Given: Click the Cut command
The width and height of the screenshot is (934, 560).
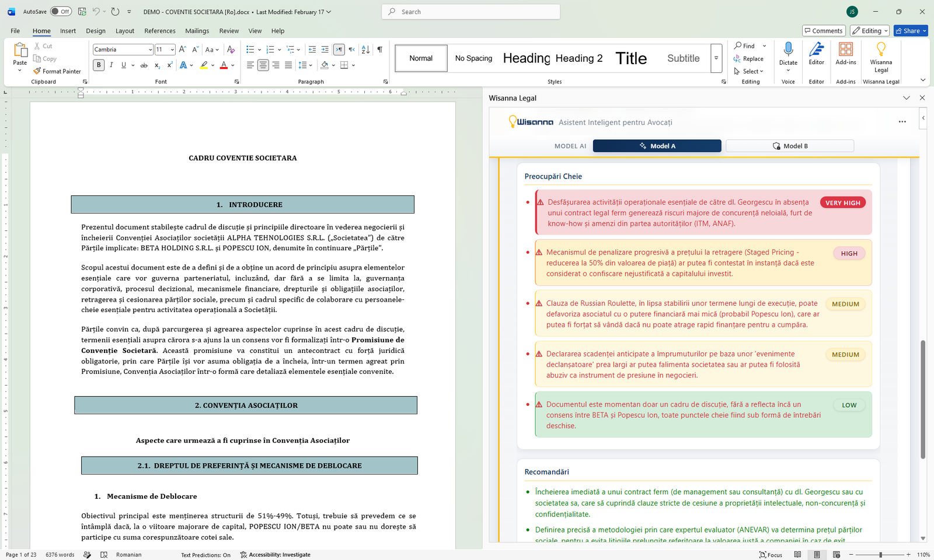Looking at the screenshot, I should (x=43, y=46).
